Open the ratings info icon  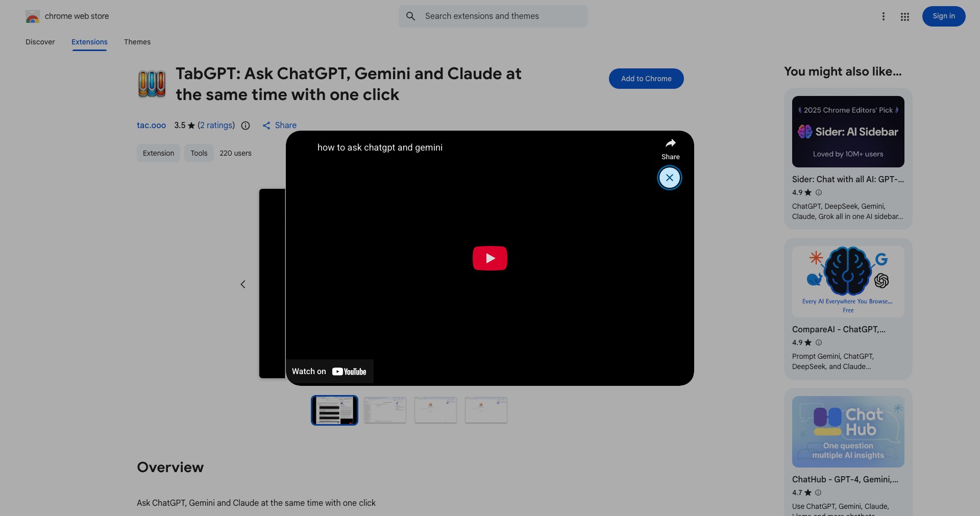click(246, 126)
